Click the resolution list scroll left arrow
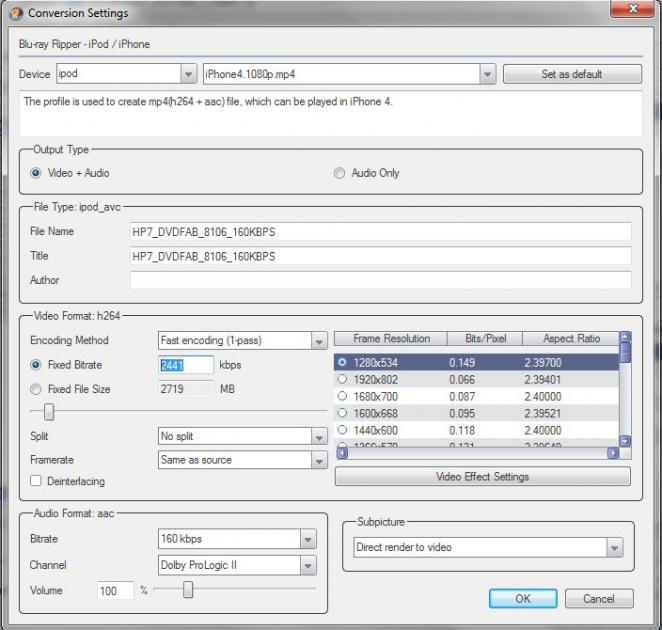This screenshot has height=630, width=662. click(x=342, y=453)
